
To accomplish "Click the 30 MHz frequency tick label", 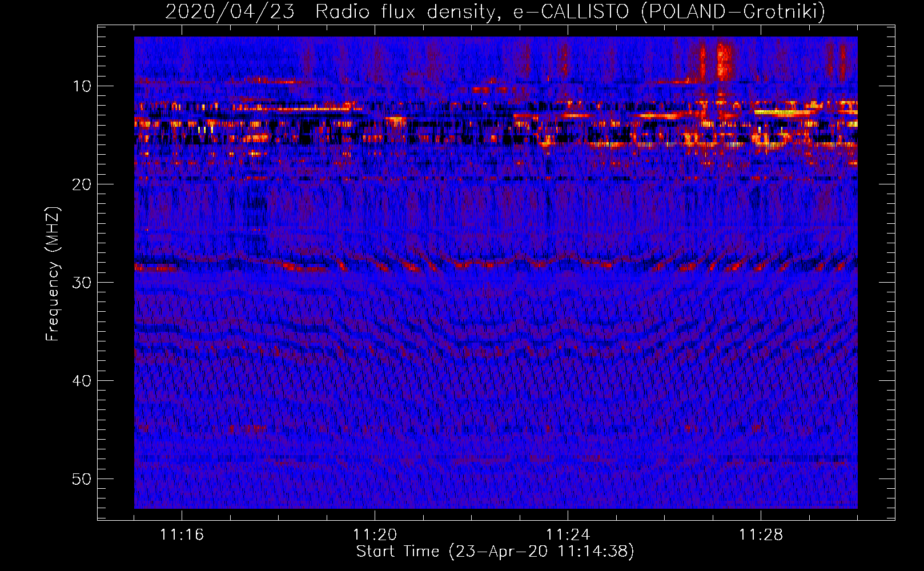I will click(x=82, y=283).
